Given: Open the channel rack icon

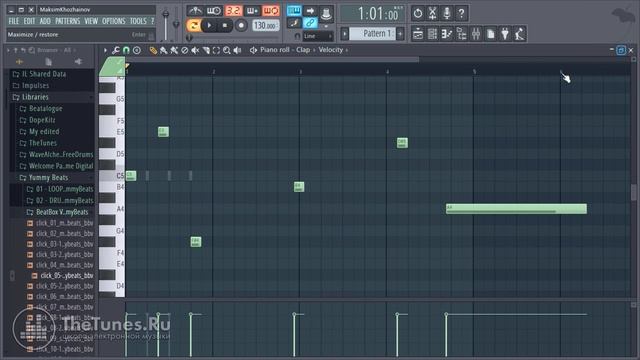Looking at the screenshot, I should click(432, 34).
